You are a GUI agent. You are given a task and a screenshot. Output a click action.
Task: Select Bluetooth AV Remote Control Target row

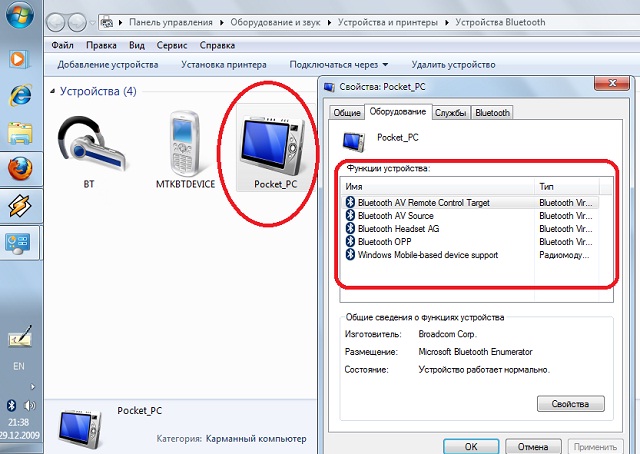click(469, 203)
